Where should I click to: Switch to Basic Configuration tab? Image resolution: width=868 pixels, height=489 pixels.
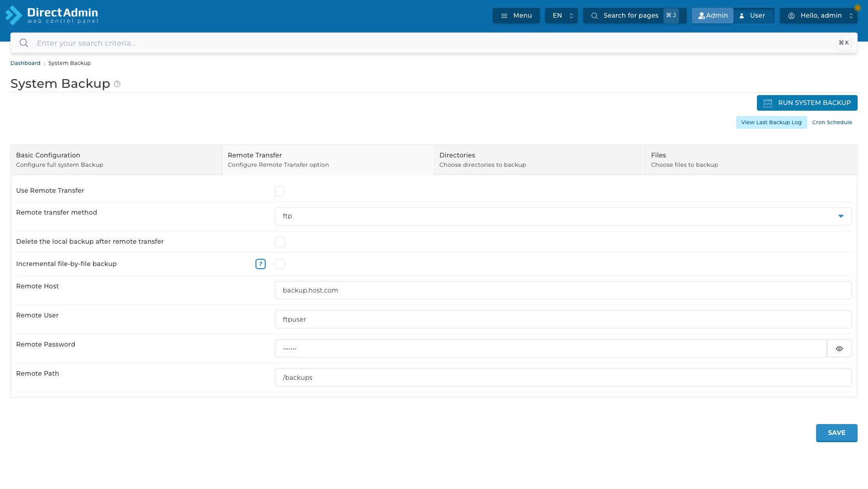coord(116,160)
